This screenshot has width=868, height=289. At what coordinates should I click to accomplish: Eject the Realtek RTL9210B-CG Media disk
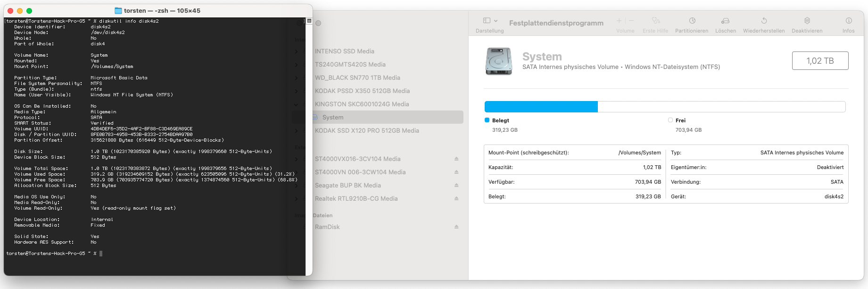pyautogui.click(x=456, y=198)
